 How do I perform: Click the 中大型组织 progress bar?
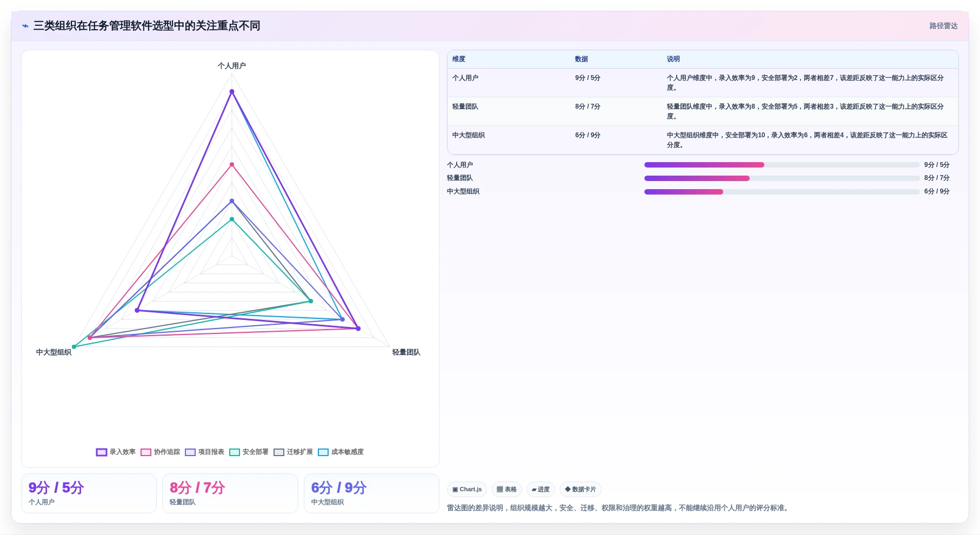point(782,192)
